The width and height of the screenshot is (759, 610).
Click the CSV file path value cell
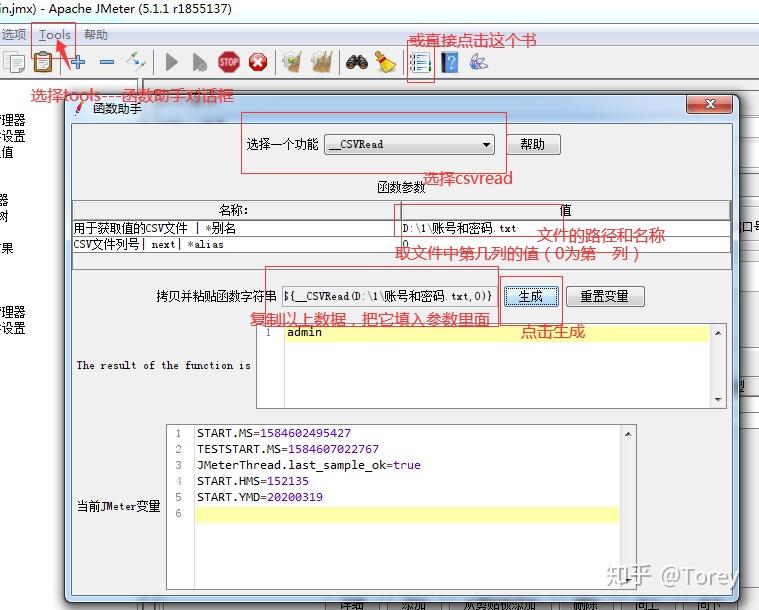click(565, 229)
